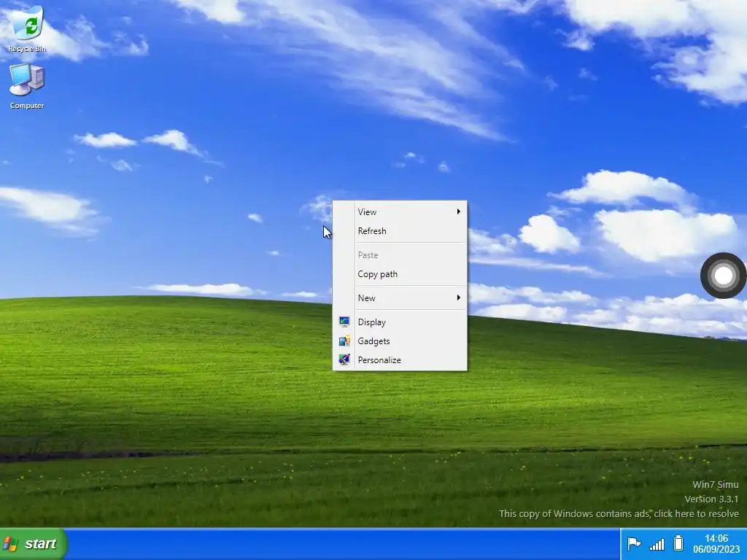
Task: Select the Computer desktop icon
Action: 27,86
